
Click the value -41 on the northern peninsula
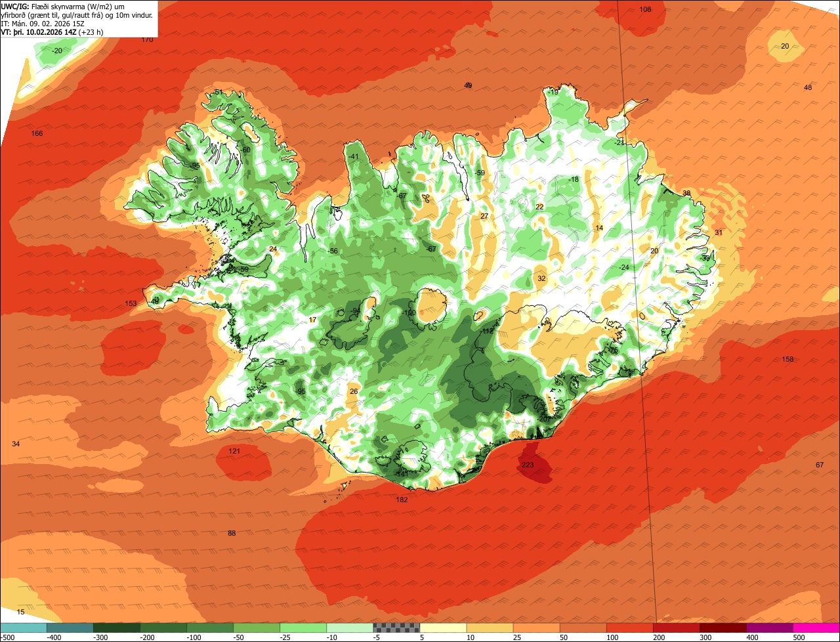(x=354, y=156)
